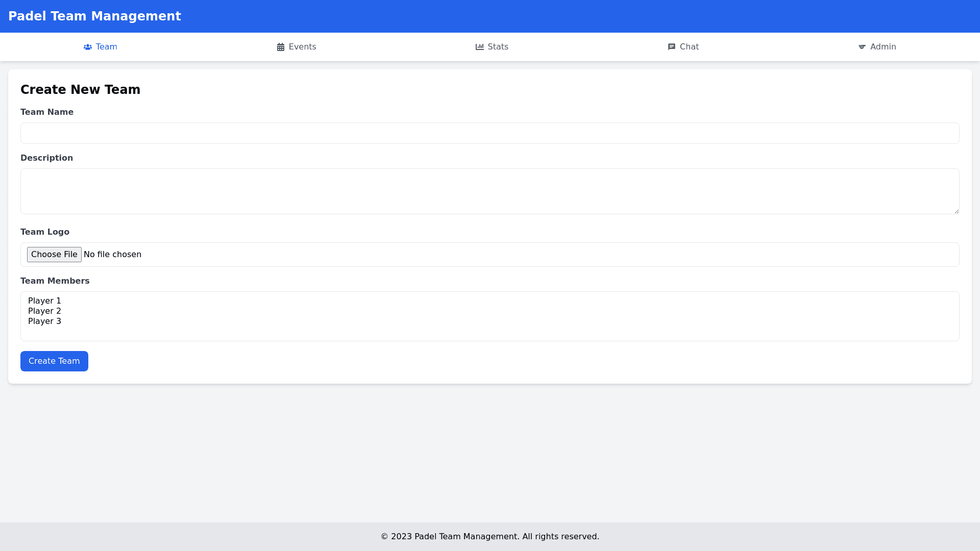Click the Stats bar chart icon

480,47
